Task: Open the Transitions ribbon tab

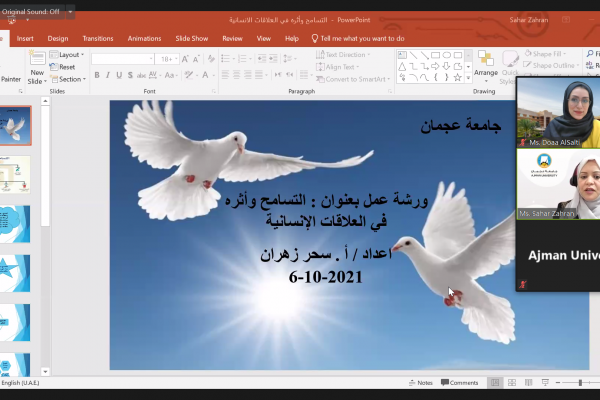Action: 97,38
